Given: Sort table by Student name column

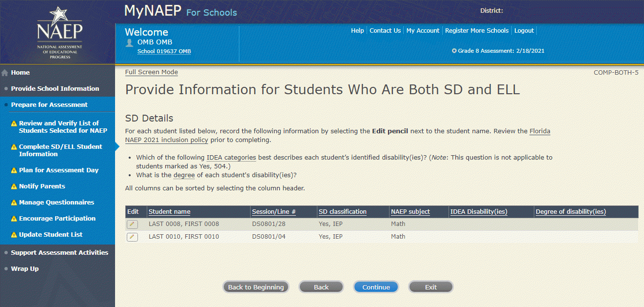Looking at the screenshot, I should [170, 212].
